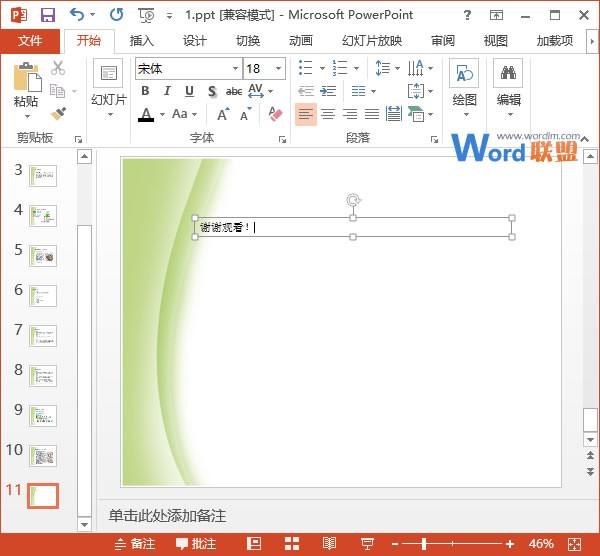Open the Paragraph dialog launcher
Viewport: 600px width, 556px height.
[x=434, y=139]
